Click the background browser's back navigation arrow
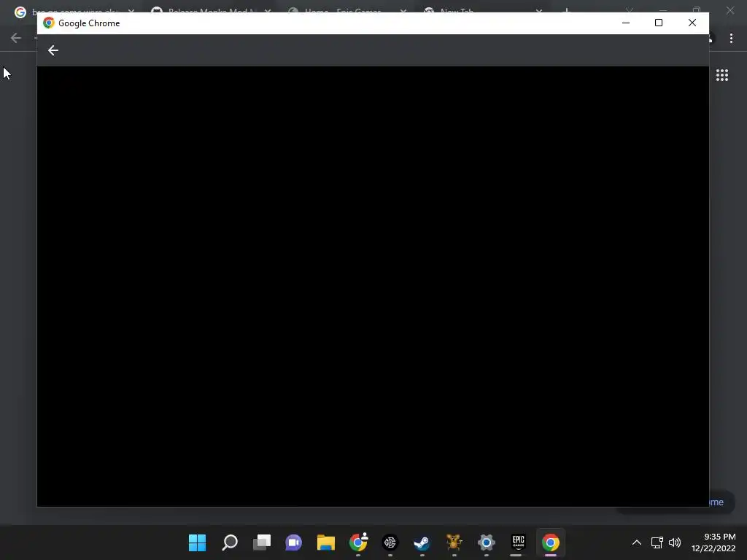Image resolution: width=747 pixels, height=560 pixels. (x=16, y=38)
